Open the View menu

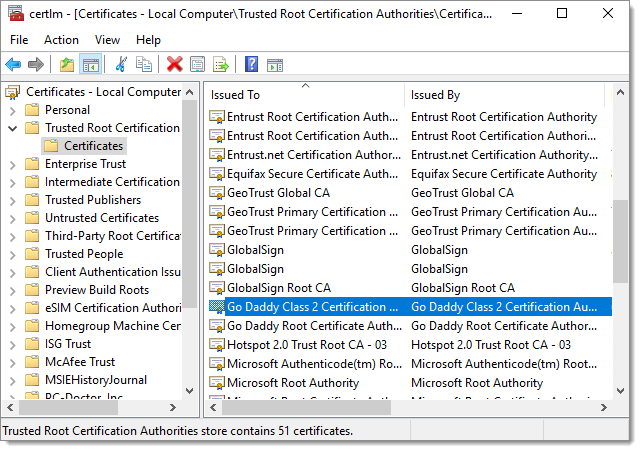click(x=107, y=40)
